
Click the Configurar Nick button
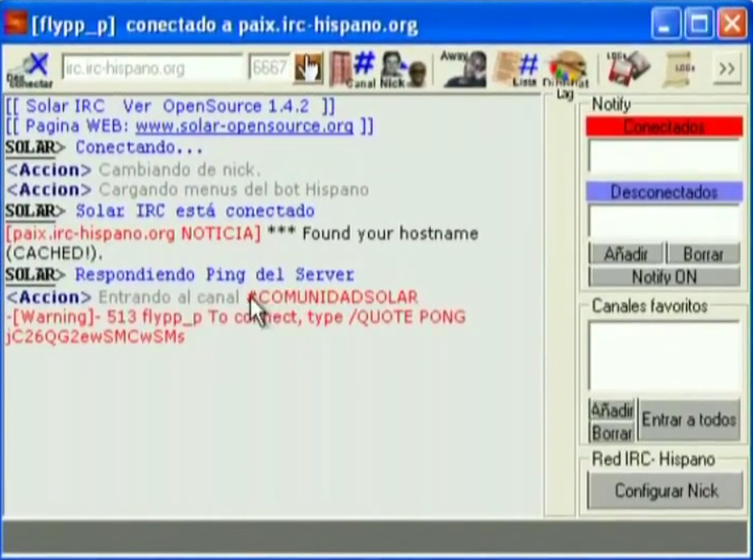click(665, 491)
